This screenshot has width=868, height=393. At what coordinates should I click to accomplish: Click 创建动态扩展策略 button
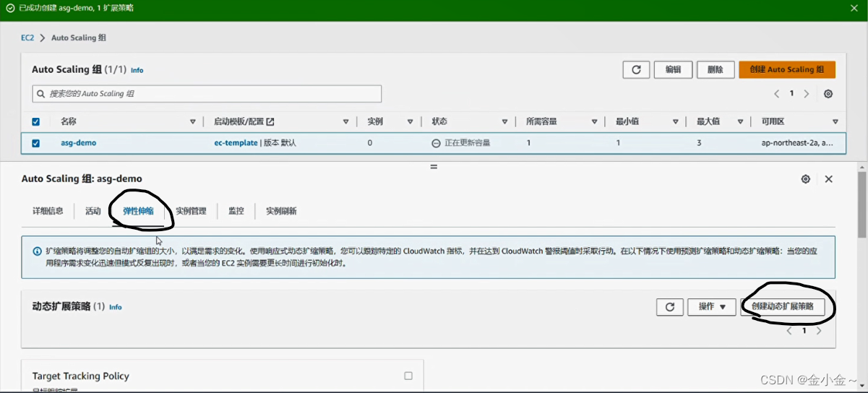(x=783, y=307)
